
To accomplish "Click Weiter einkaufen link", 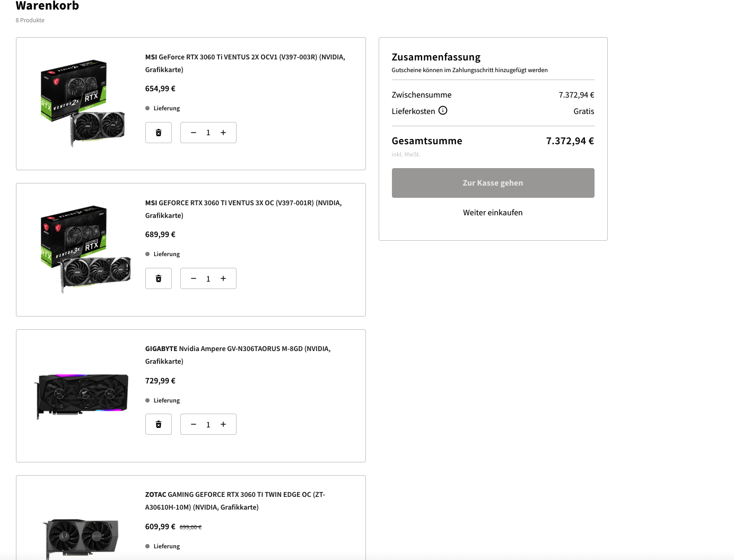I will 493,213.
